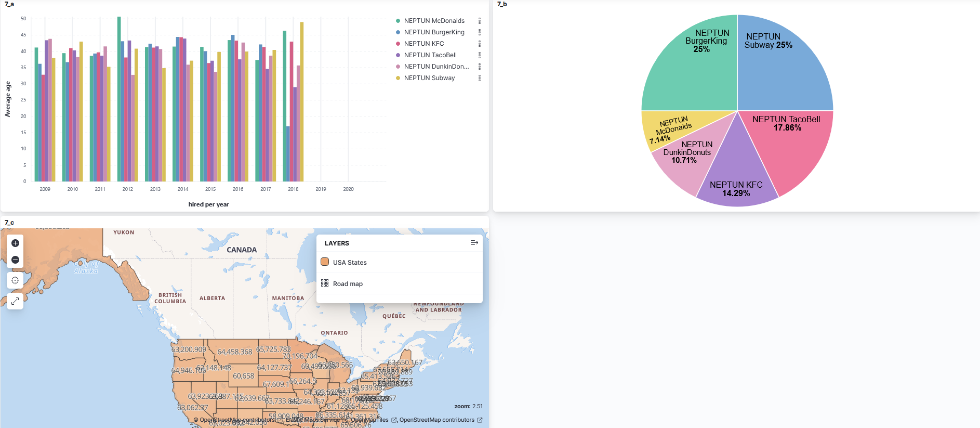Toggle NEPTUN BurgerKing legend series

(434, 32)
